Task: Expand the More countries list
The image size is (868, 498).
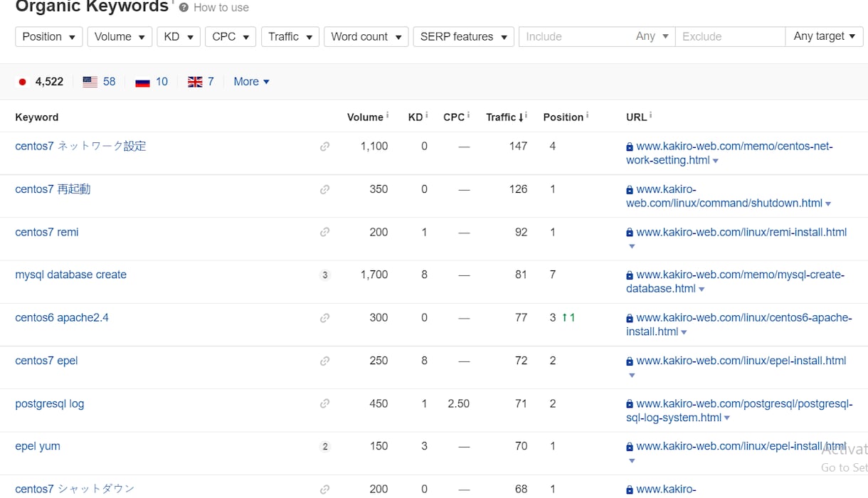Action: coord(251,82)
